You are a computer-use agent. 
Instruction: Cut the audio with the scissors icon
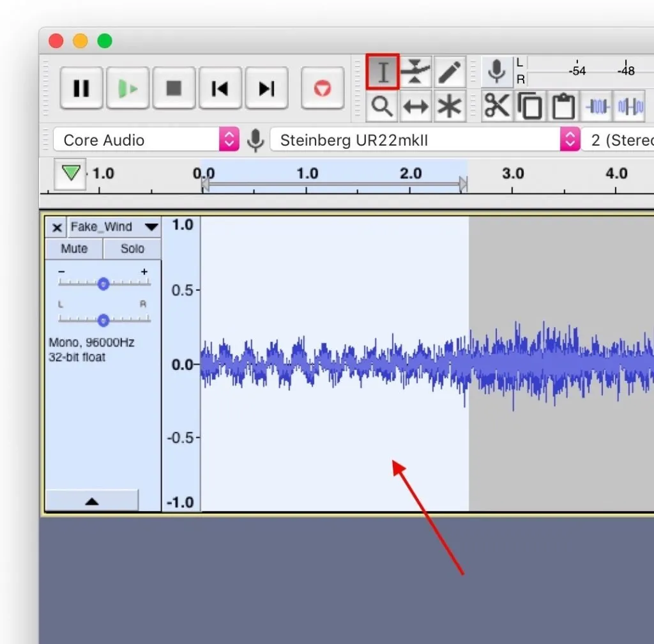click(x=497, y=106)
